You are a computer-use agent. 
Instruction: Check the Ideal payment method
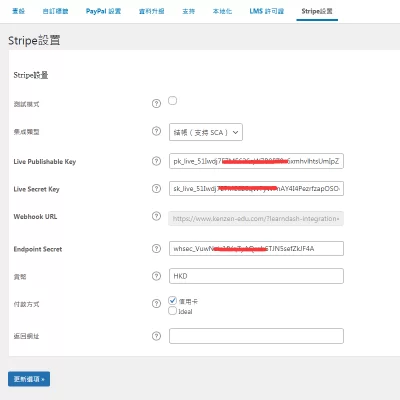(172, 311)
